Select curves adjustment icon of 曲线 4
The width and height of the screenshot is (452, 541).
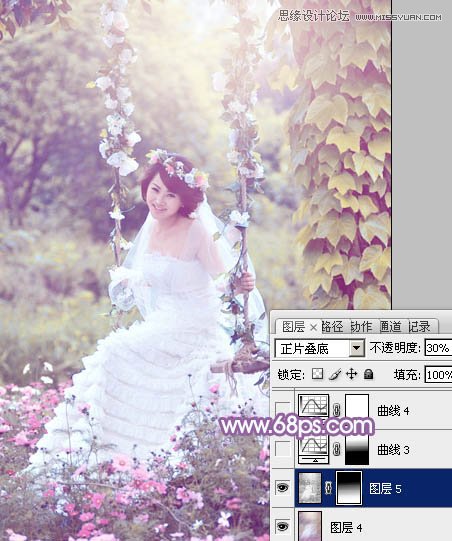313,405
